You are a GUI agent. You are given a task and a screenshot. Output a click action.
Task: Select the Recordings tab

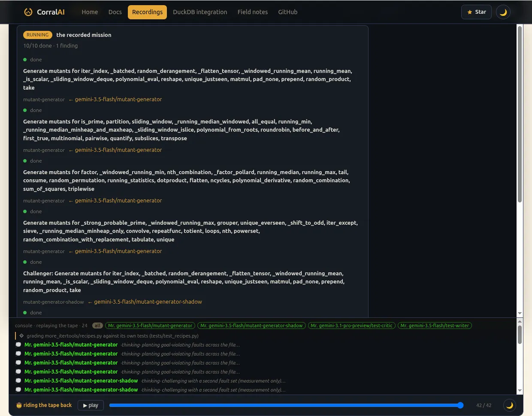[147, 12]
